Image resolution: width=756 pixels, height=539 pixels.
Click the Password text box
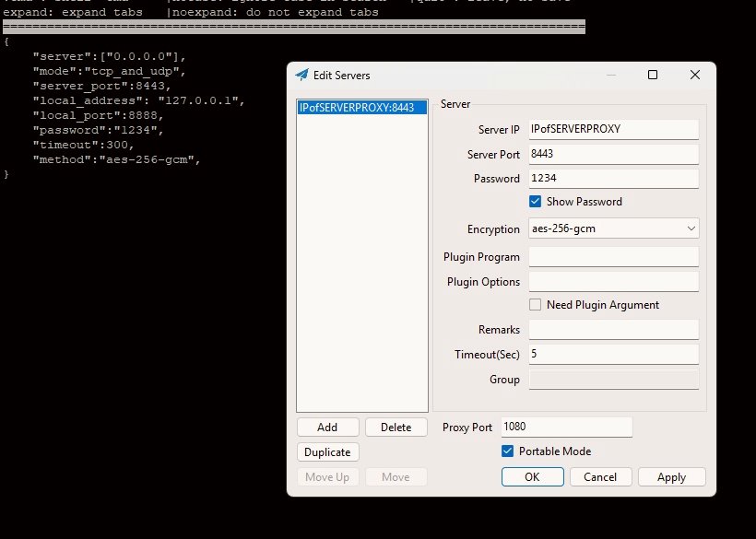613,179
